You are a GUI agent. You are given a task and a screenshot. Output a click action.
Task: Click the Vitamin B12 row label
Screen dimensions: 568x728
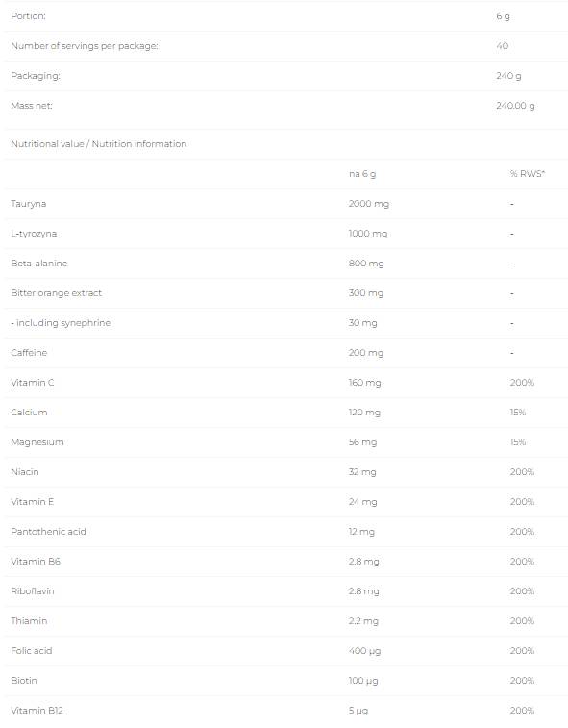37,711
